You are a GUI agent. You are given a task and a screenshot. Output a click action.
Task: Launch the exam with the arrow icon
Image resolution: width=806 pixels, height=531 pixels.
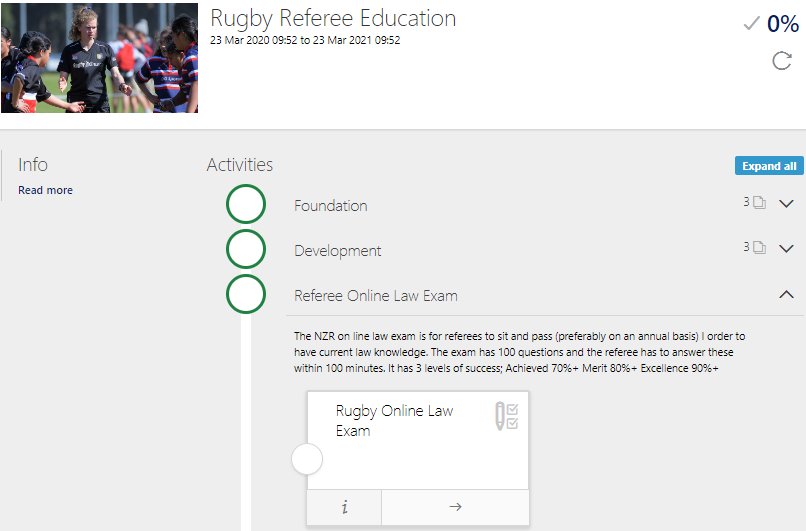click(455, 507)
